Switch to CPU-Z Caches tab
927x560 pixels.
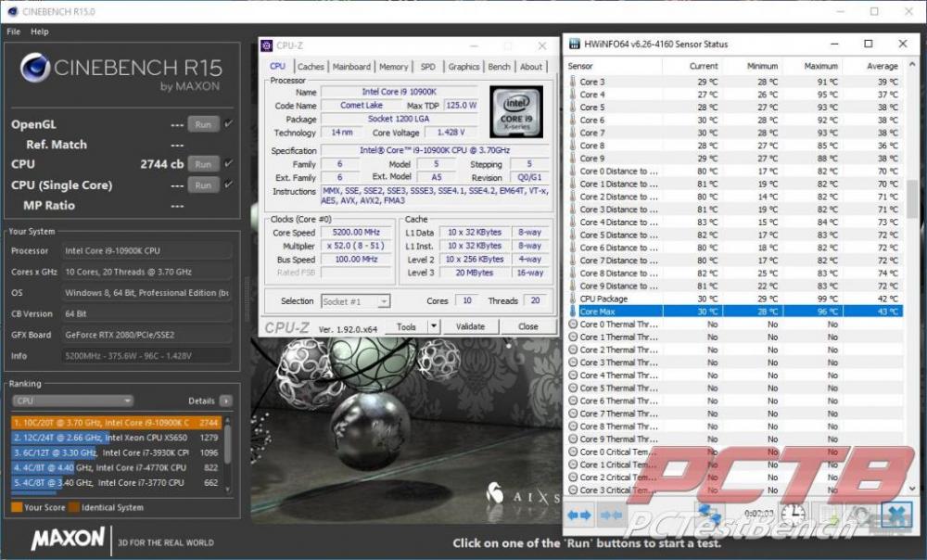click(x=311, y=67)
